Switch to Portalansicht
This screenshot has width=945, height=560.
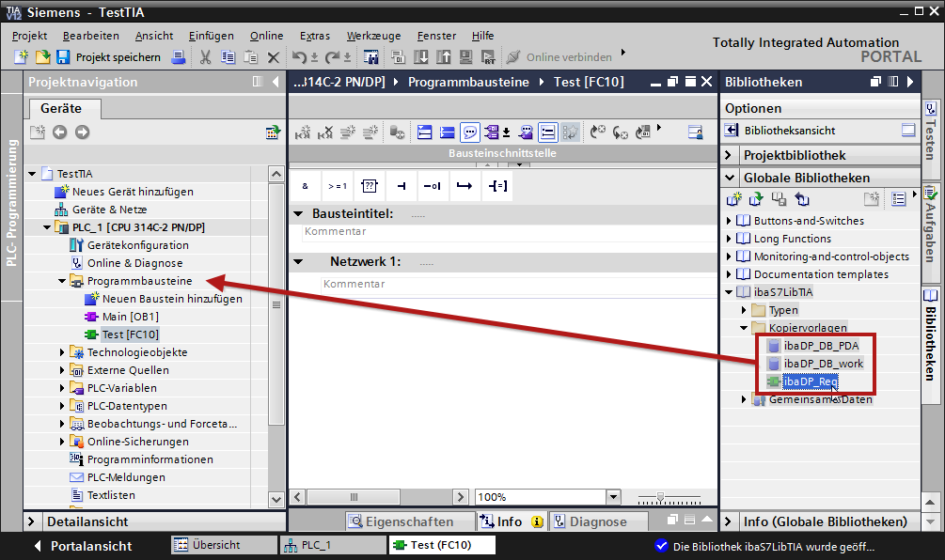click(x=83, y=546)
